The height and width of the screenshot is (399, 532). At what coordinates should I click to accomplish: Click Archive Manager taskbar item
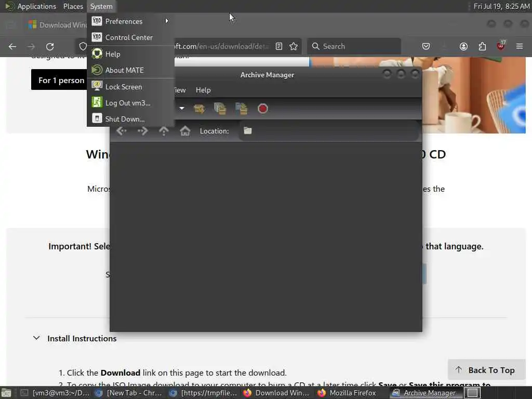point(424,393)
